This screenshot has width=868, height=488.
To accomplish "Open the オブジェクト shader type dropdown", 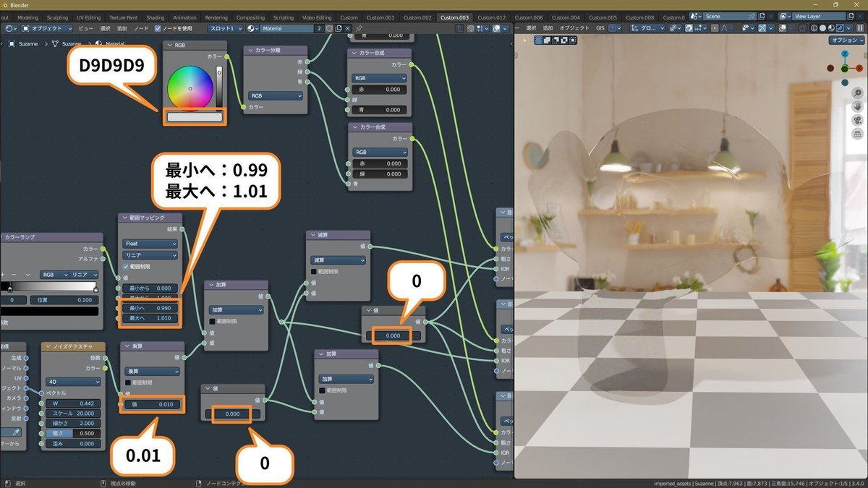I will 48,28.
